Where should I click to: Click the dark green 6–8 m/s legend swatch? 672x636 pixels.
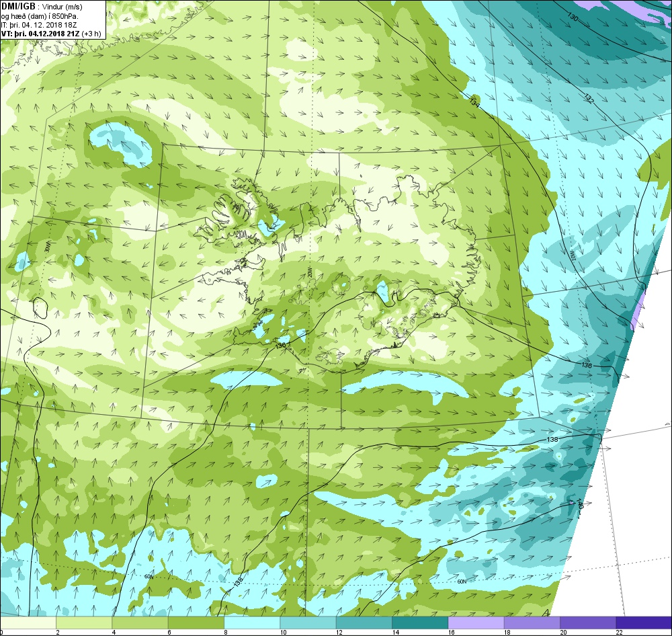(196, 622)
